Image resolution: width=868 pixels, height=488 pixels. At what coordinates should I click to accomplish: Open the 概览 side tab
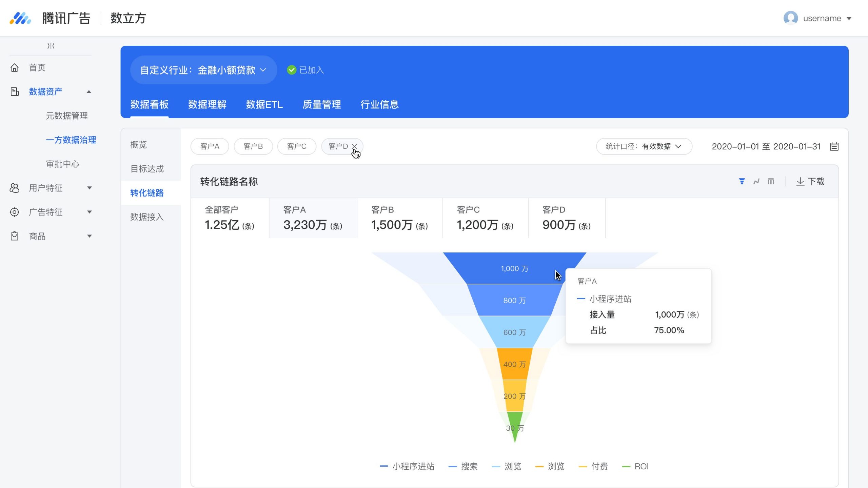coord(151,145)
